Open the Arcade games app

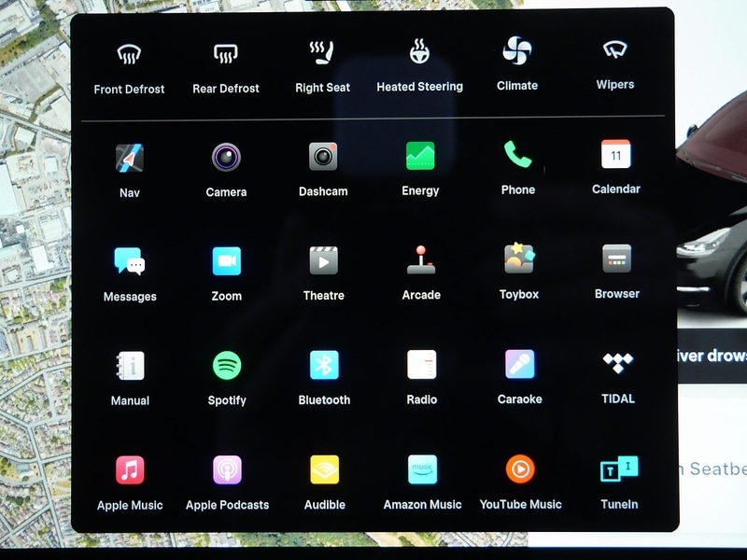tap(420, 259)
